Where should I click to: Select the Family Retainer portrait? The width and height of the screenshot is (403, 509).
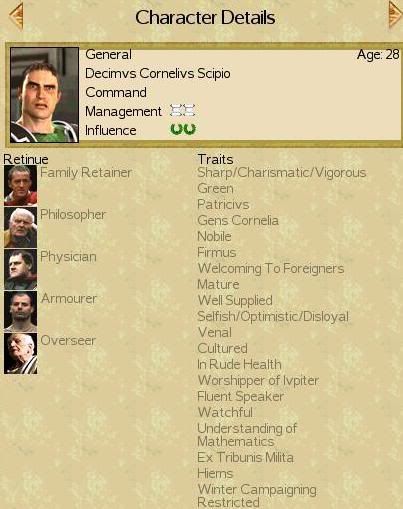[21, 185]
